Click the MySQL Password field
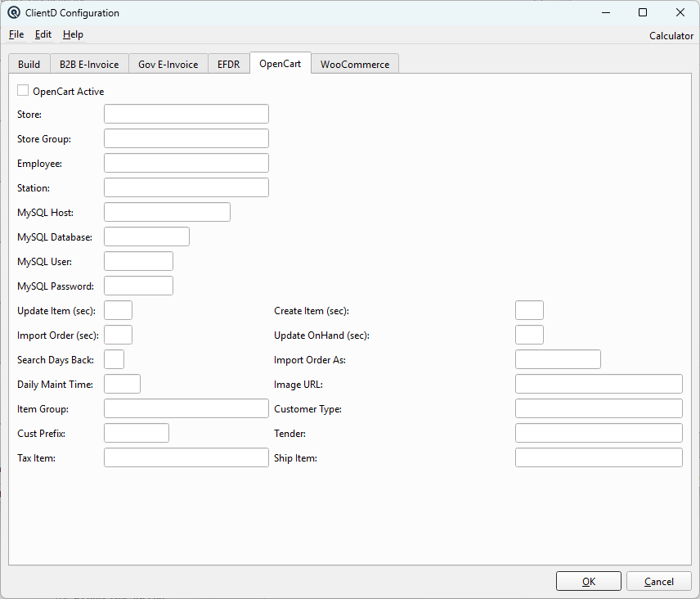The width and height of the screenshot is (700, 599). [138, 286]
